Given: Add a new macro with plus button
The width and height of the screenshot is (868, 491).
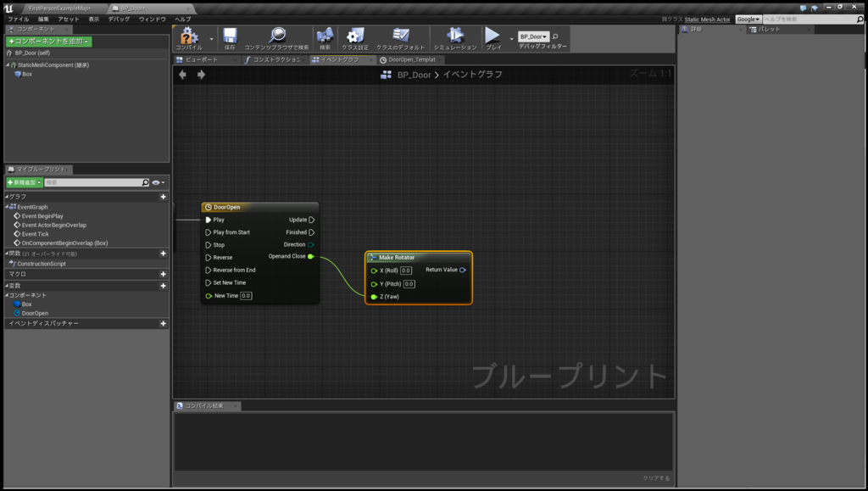Looking at the screenshot, I should coord(164,274).
